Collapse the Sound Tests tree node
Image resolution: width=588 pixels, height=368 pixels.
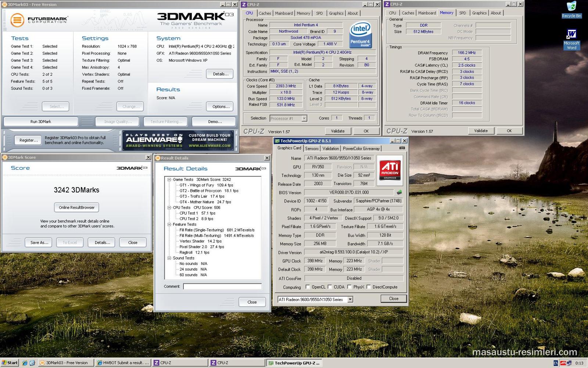(169, 258)
